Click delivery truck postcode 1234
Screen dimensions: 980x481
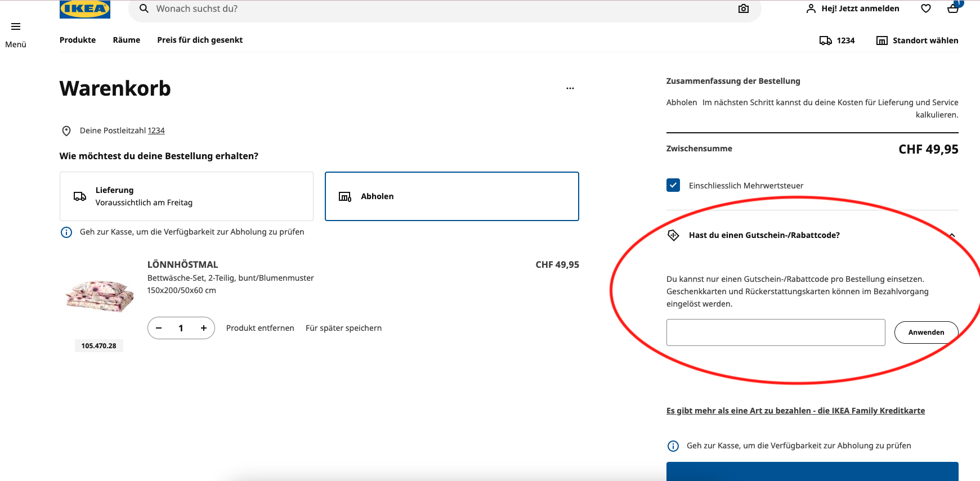837,41
